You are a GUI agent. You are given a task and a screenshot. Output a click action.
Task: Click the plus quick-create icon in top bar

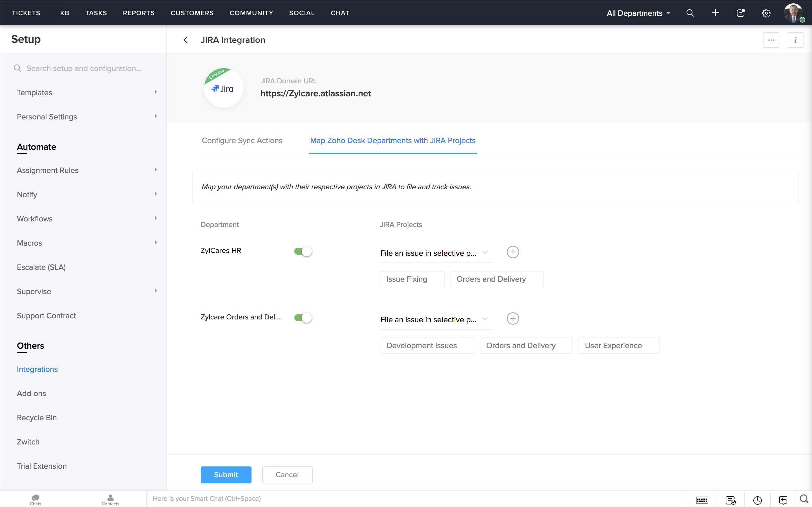tap(715, 13)
